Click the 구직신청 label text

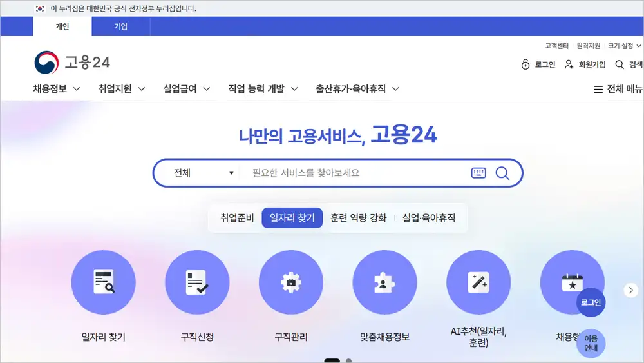pos(197,337)
